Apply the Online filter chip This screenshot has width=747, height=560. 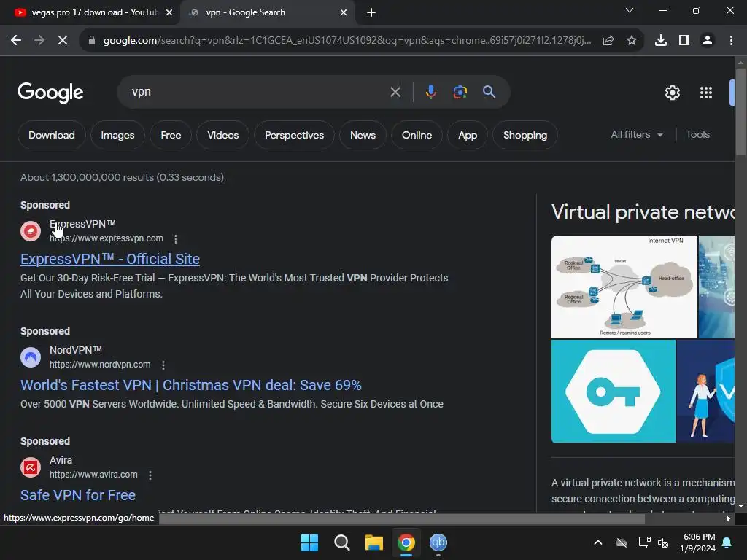[417, 135]
